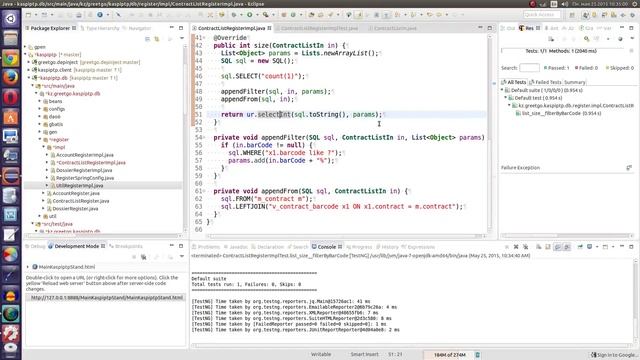The height and width of the screenshot is (360, 640).
Task: Click Remove All Terminated Launches icon
Action: [525, 247]
